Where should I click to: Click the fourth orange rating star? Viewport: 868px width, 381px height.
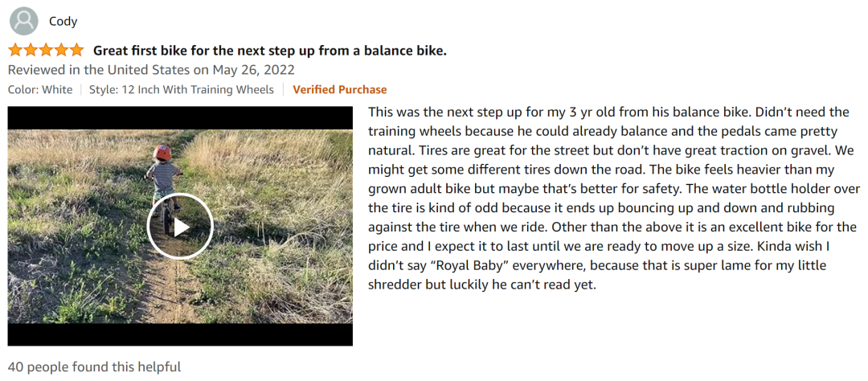tap(61, 51)
